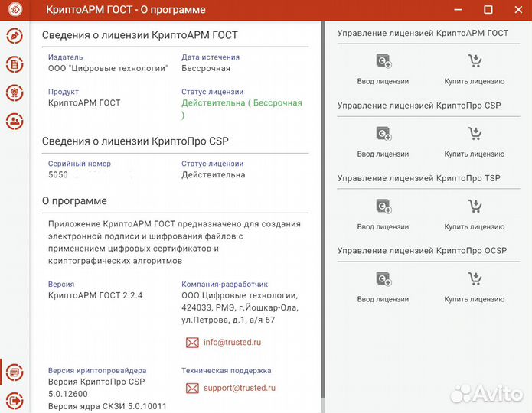The width and height of the screenshot is (532, 413).
Task: Click envelope icon next to info@trusted.ru
Action: pyautogui.click(x=192, y=343)
